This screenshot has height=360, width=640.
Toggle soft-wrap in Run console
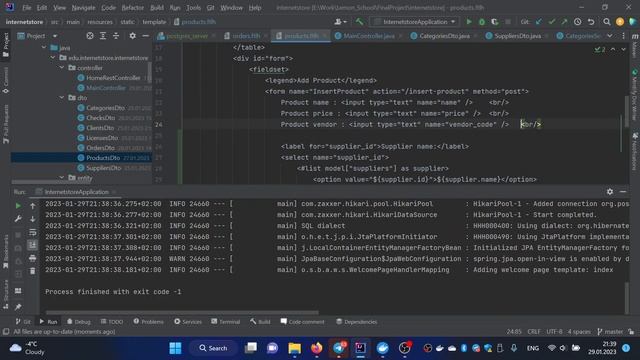point(33,232)
